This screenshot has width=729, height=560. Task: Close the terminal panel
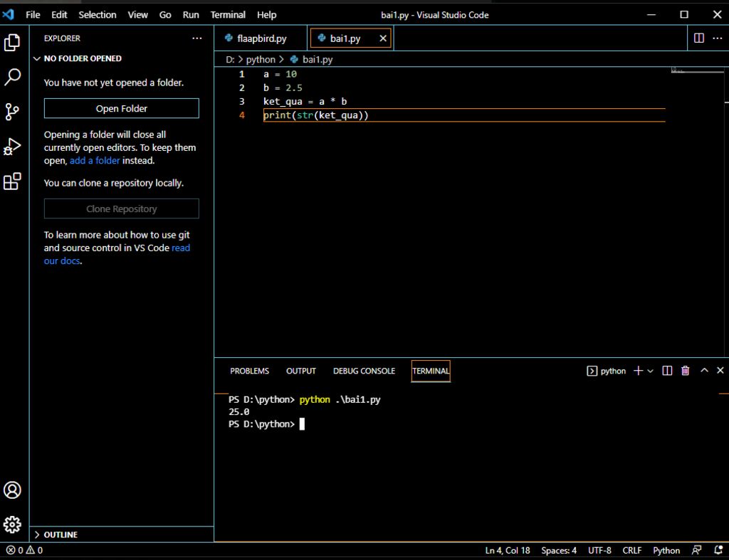[x=720, y=370]
